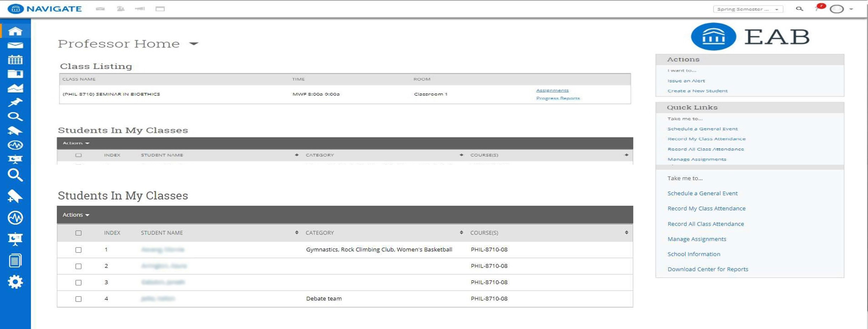Open the Calendar from the sidebar
868x329 pixels.
(15, 60)
